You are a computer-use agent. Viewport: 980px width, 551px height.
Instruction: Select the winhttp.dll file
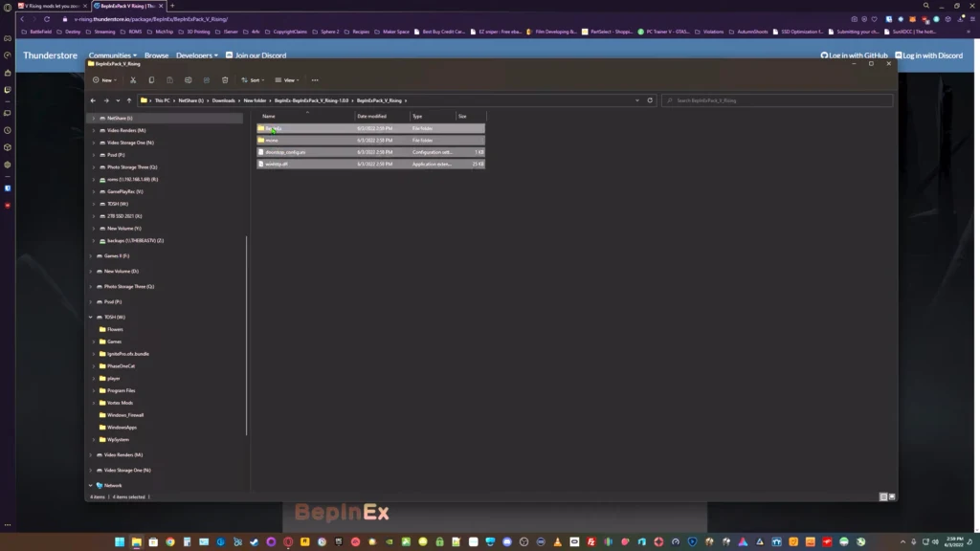point(370,165)
